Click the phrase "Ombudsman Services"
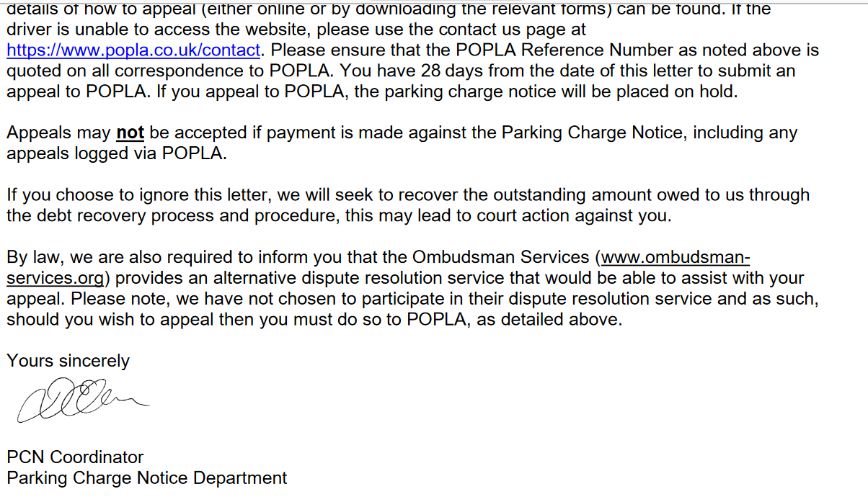The image size is (868, 502). click(502, 257)
